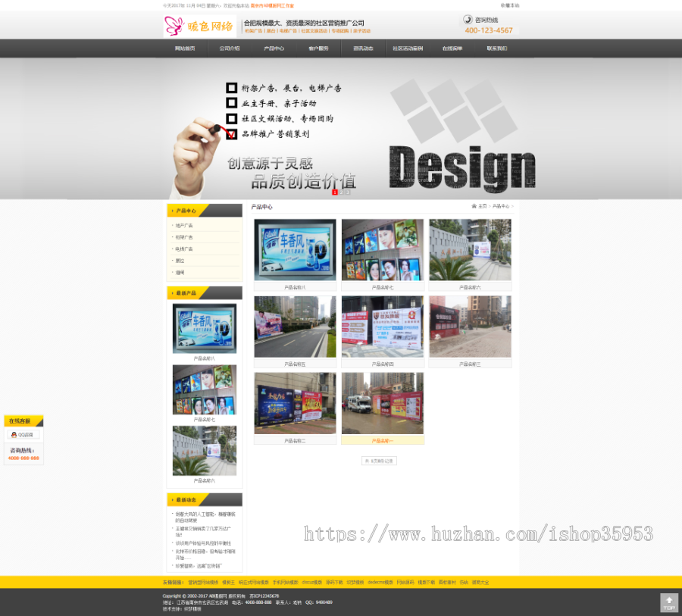The height and width of the screenshot is (616, 682).
Task: Jump back to top with TOP arrow
Action: click(x=669, y=603)
